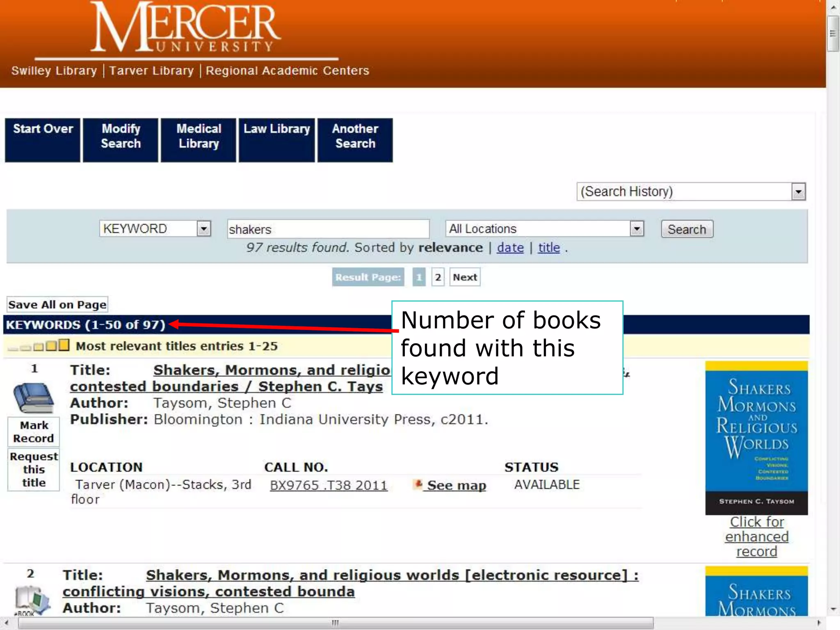Open Click for enhanced record link

(757, 536)
